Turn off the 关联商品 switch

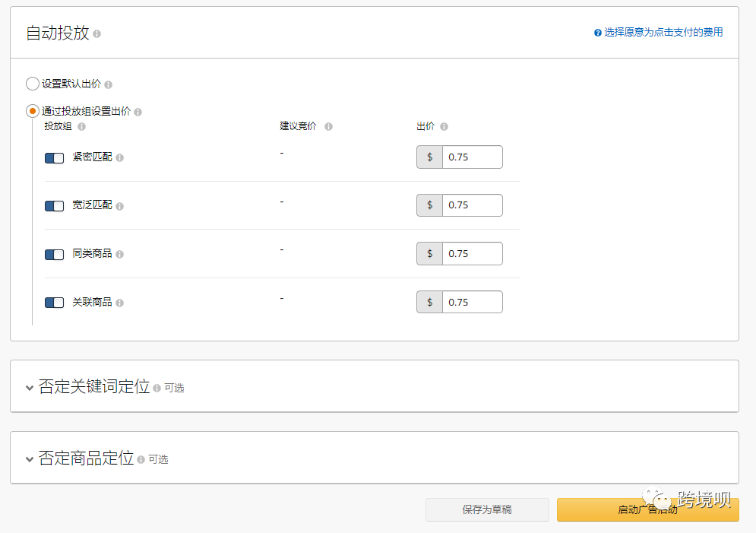coord(54,303)
